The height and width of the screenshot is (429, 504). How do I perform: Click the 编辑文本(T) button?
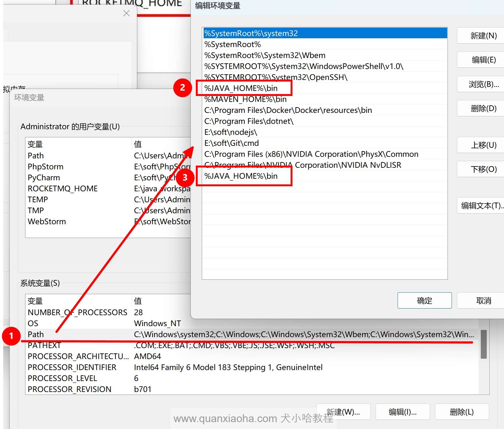[481, 206]
